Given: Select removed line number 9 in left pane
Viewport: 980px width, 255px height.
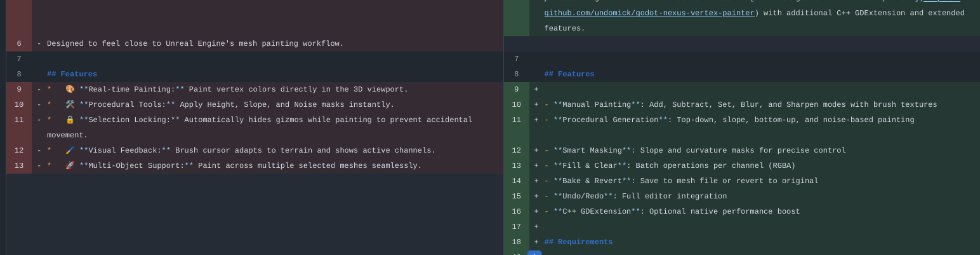Looking at the screenshot, I should pos(19,90).
